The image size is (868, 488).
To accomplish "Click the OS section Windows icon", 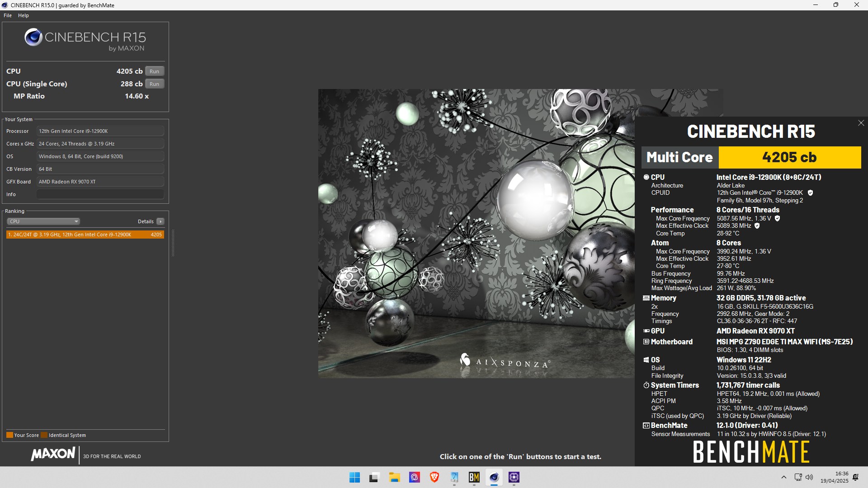I will [646, 360].
